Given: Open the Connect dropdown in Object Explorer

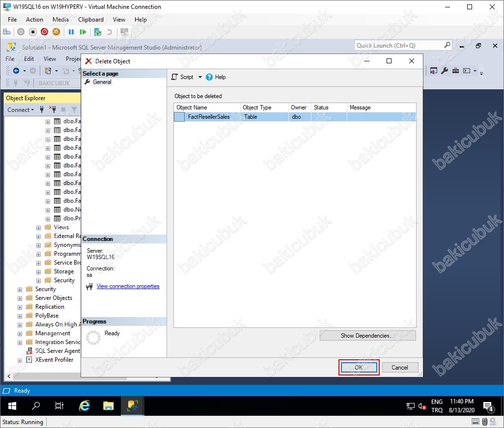Looking at the screenshot, I should pyautogui.click(x=21, y=110).
